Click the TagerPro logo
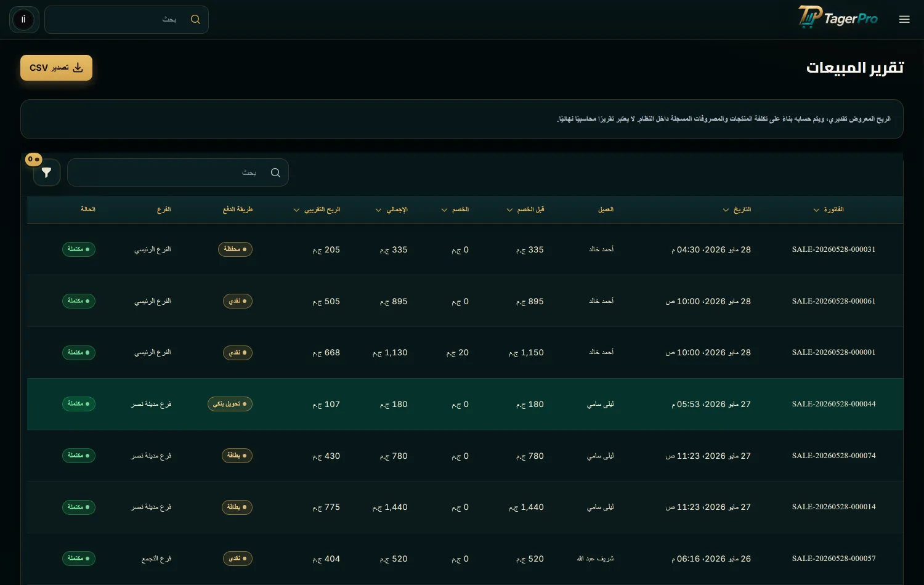The image size is (924, 585). (x=838, y=17)
